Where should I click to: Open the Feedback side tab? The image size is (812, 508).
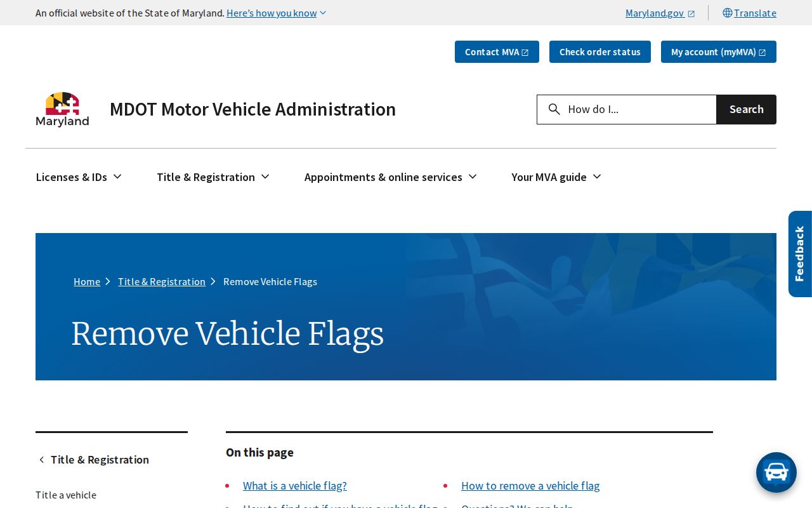(800, 254)
